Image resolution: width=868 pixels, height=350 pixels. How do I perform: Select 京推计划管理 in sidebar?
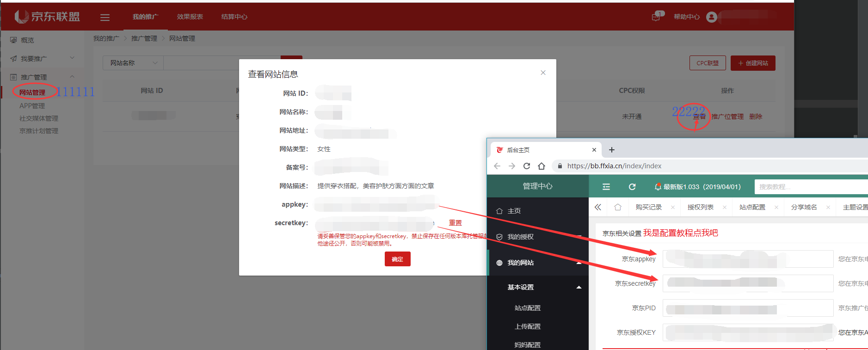pos(39,131)
